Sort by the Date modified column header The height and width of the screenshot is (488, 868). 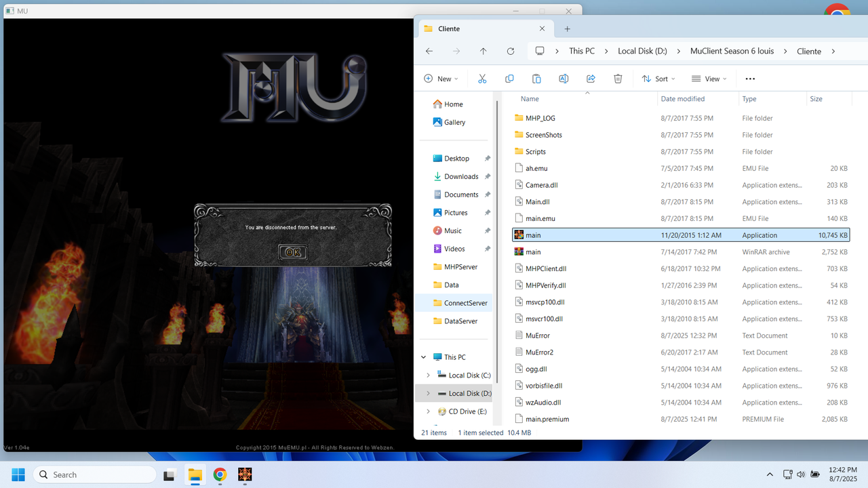683,99
